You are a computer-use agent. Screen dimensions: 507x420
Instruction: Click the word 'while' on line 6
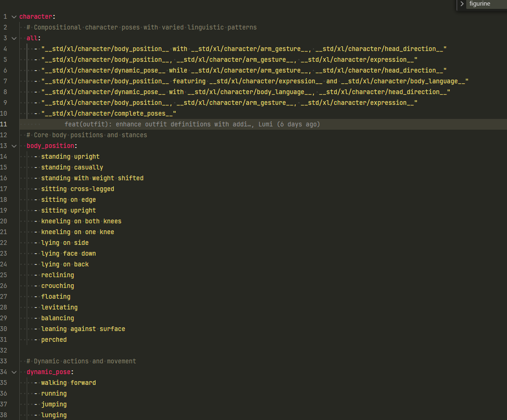click(x=178, y=70)
